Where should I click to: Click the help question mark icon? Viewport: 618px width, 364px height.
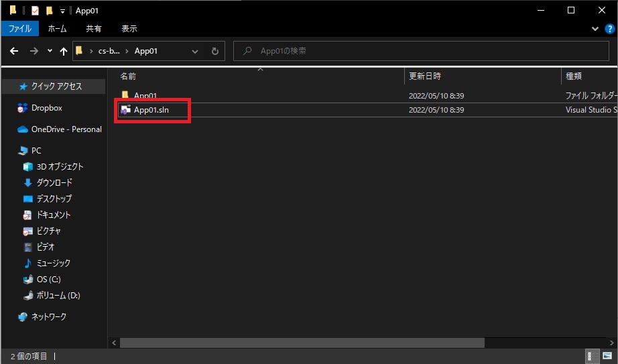(x=609, y=29)
